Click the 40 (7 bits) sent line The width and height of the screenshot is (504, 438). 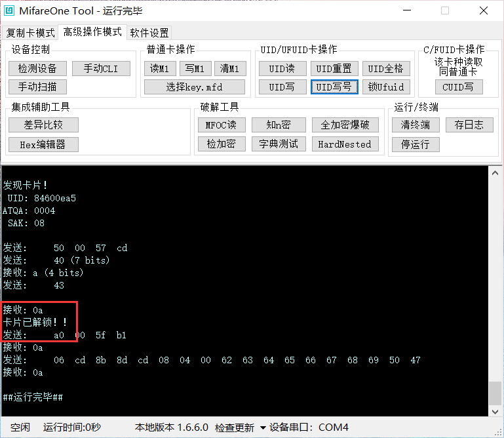(x=56, y=260)
